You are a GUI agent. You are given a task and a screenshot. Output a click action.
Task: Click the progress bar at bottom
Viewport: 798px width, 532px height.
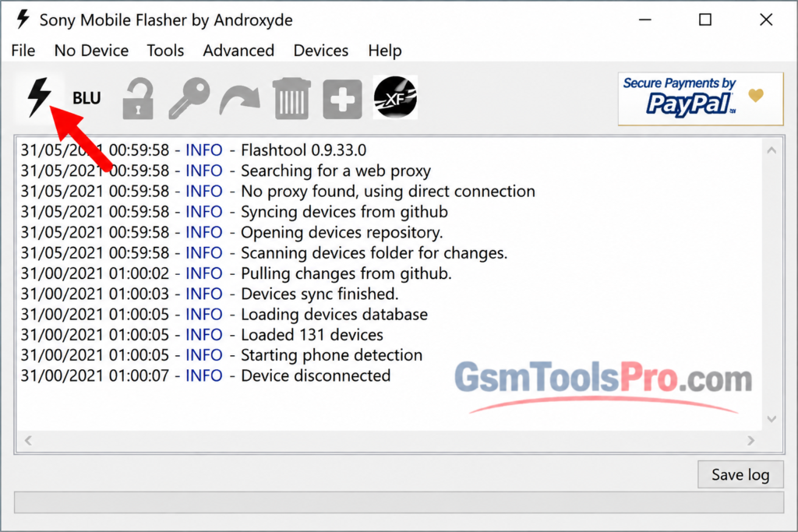click(x=399, y=502)
